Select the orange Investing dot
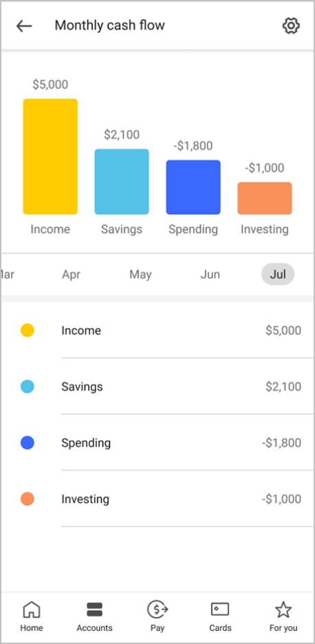This screenshot has height=644, width=315. (28, 499)
